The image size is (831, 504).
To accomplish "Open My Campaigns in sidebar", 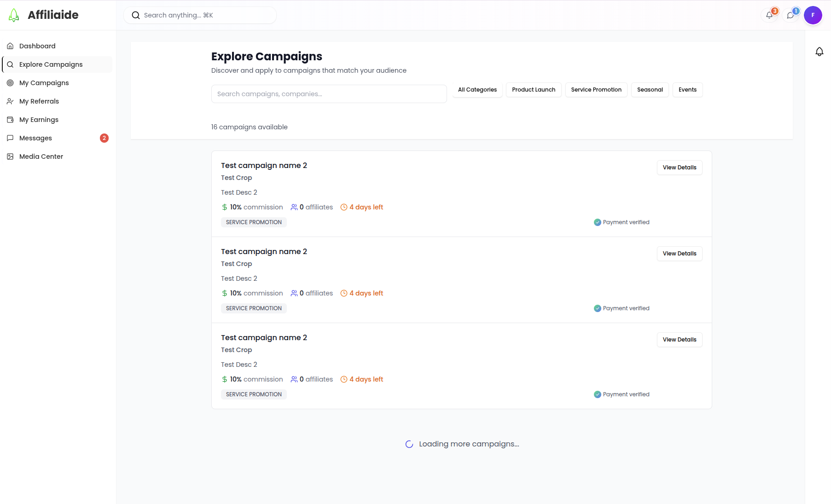I will coord(44,83).
